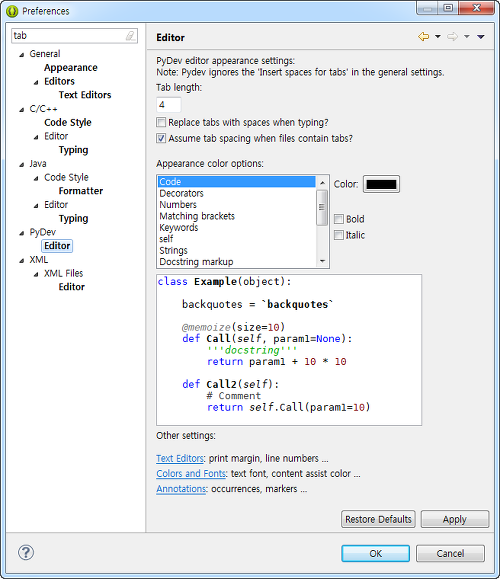
Task: Open Java Formatter preference page
Action: click(81, 191)
